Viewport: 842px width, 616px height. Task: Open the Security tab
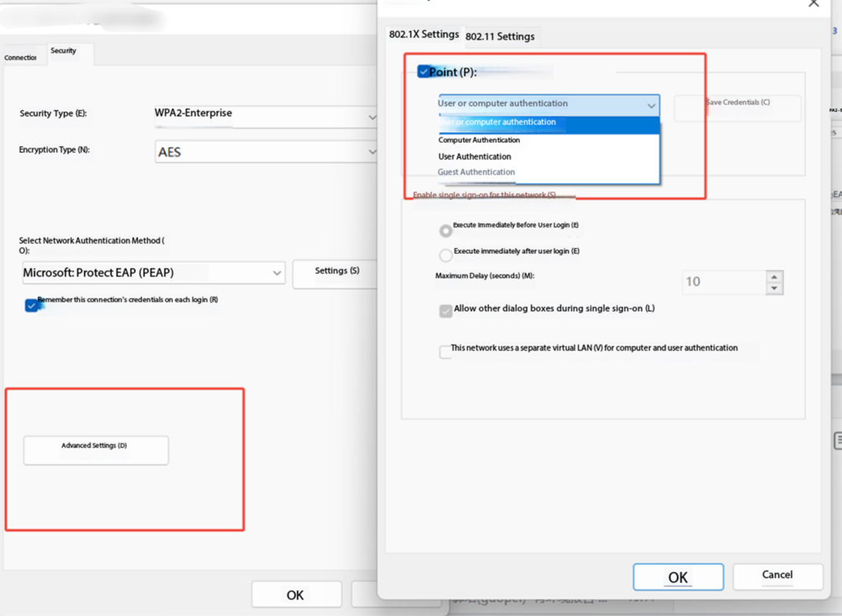tap(63, 51)
